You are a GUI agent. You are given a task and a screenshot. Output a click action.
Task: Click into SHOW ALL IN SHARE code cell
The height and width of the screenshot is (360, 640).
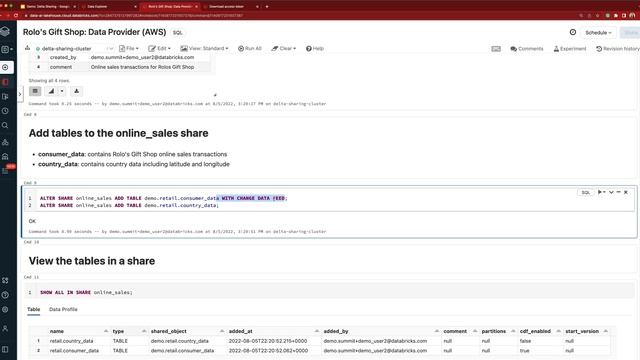tap(329, 292)
